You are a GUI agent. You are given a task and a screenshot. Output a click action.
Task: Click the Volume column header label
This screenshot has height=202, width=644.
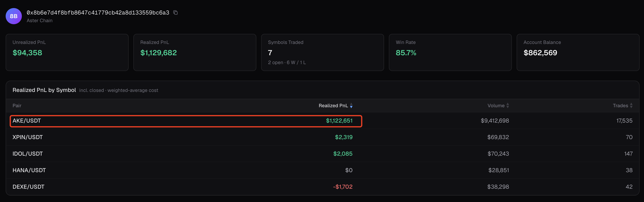[496, 105]
